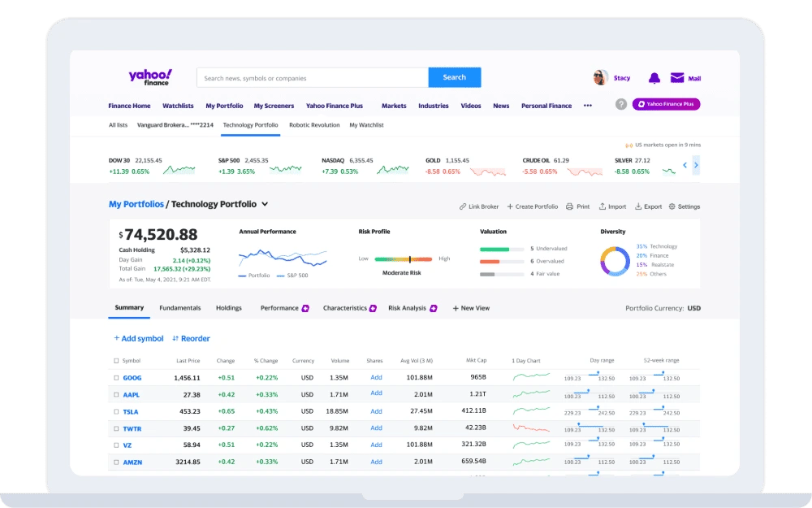Check the AAPL row checkbox
Image resolution: width=812 pixels, height=508 pixels.
tap(116, 394)
